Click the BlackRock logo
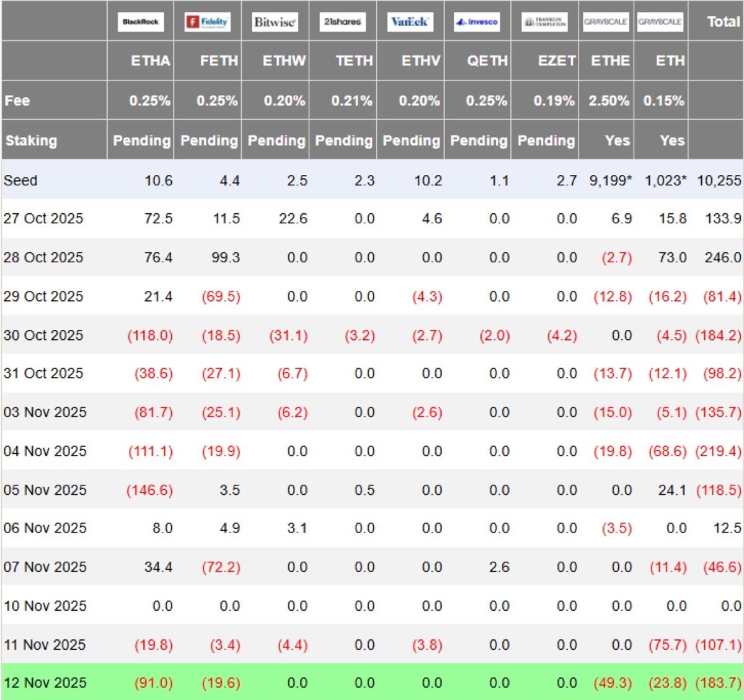Screen dimensions: 744x700 click(x=141, y=22)
